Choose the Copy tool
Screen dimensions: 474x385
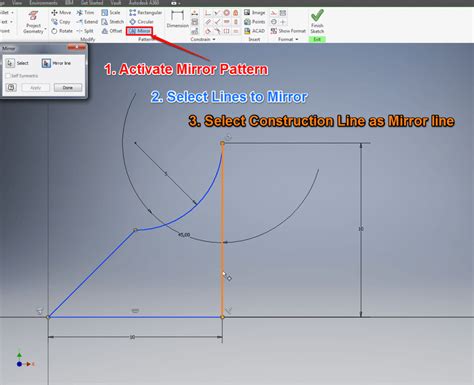point(61,22)
